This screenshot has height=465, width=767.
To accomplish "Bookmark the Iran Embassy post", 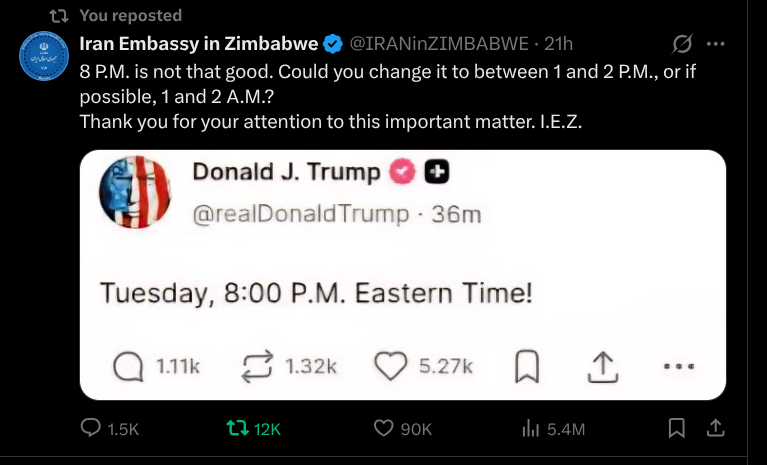I will [677, 428].
